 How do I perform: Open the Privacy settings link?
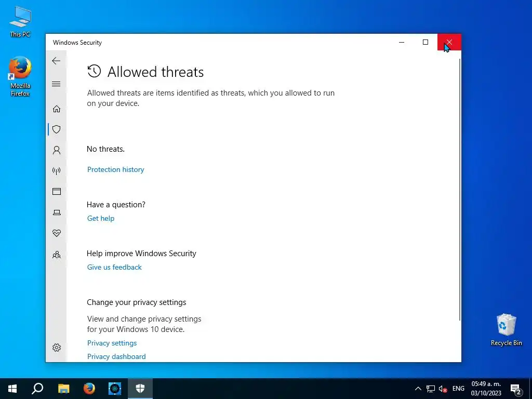tap(112, 343)
